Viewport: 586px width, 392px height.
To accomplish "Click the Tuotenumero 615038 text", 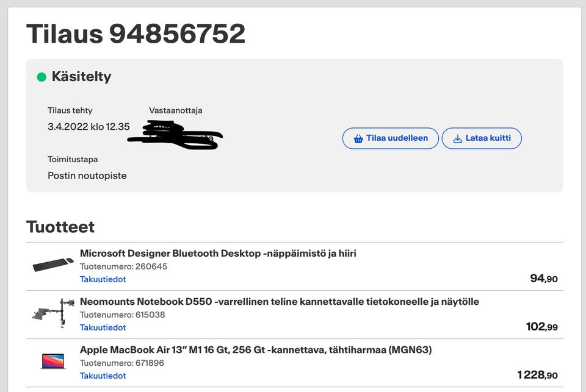I will 122,315.
